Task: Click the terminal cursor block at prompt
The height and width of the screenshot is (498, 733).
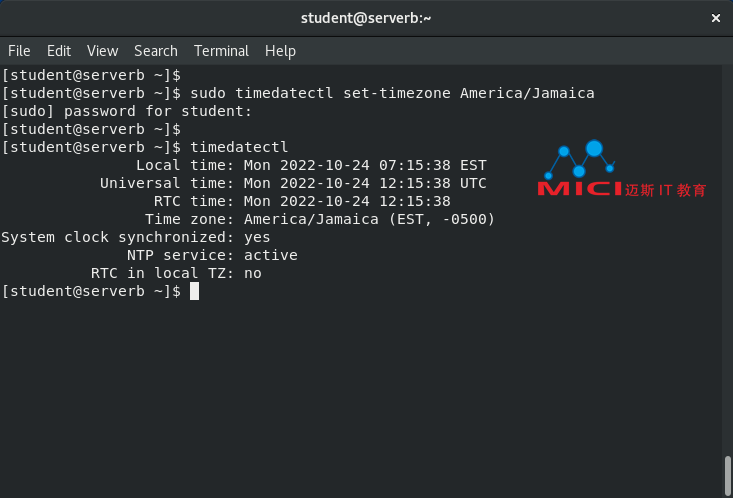Action: pyautogui.click(x=194, y=291)
